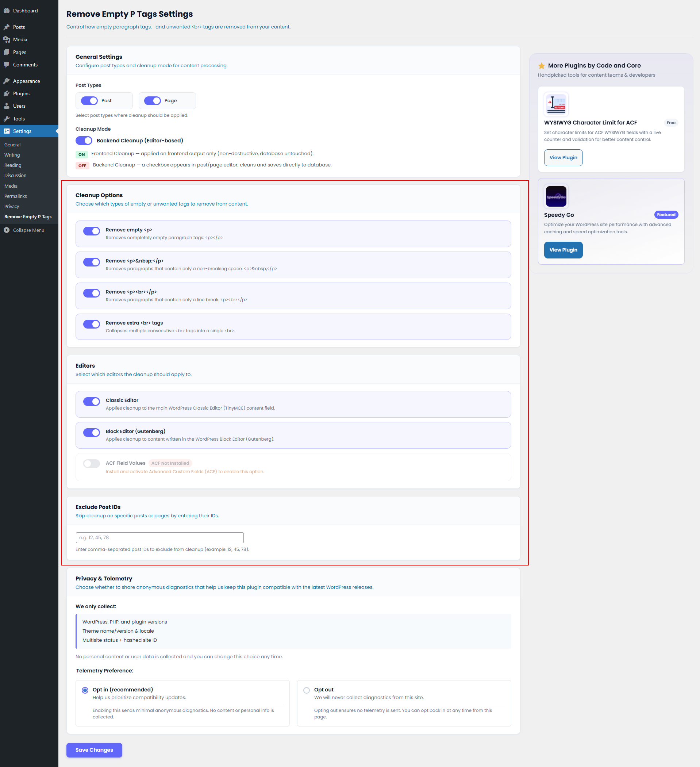Click the "WordPress, PHP, and plugin versions" text

click(x=124, y=622)
